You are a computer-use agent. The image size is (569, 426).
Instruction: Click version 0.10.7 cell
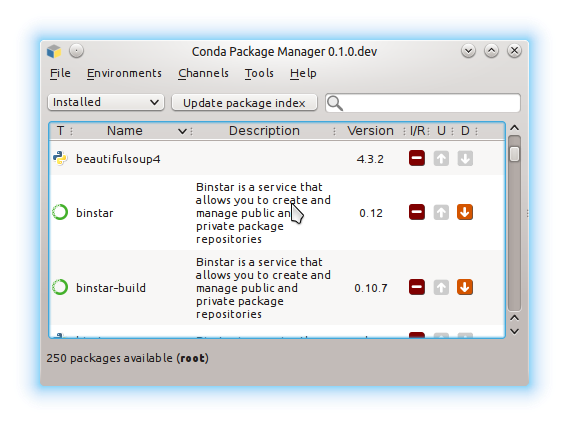tap(371, 288)
